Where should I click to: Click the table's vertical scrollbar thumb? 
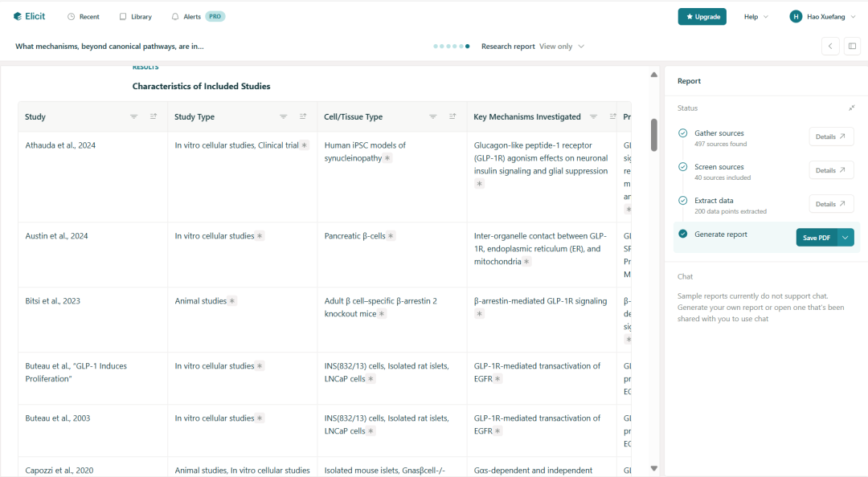coord(654,135)
